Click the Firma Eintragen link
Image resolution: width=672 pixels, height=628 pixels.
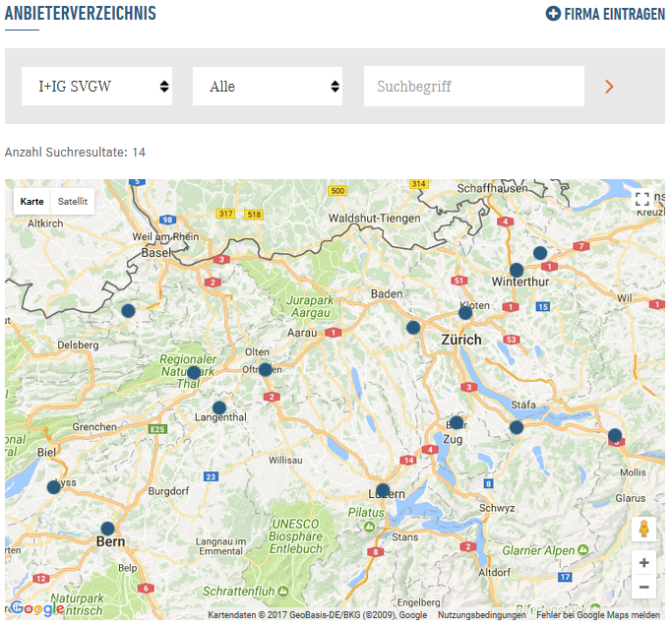tap(614, 14)
